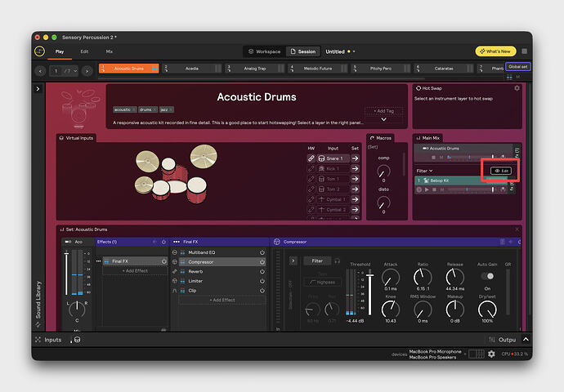564x392 pixels.
Task: Toggle Clip effect power button
Action: click(262, 290)
